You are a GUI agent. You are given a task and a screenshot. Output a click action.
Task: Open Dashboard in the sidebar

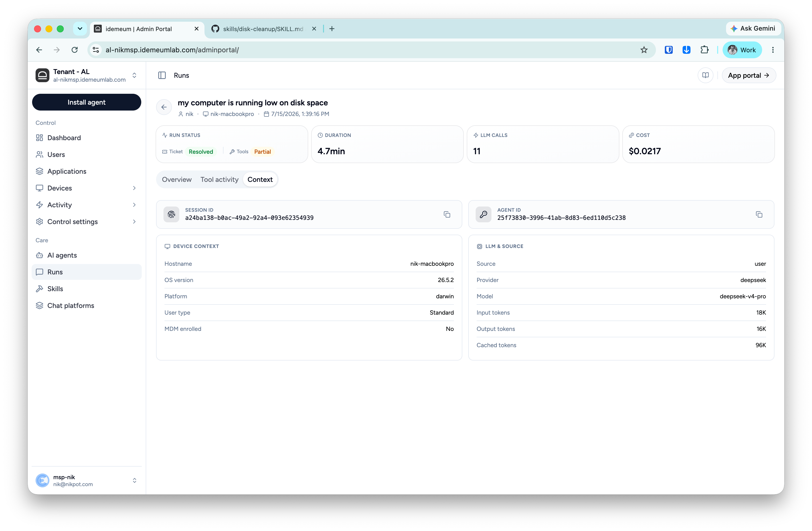click(87, 138)
